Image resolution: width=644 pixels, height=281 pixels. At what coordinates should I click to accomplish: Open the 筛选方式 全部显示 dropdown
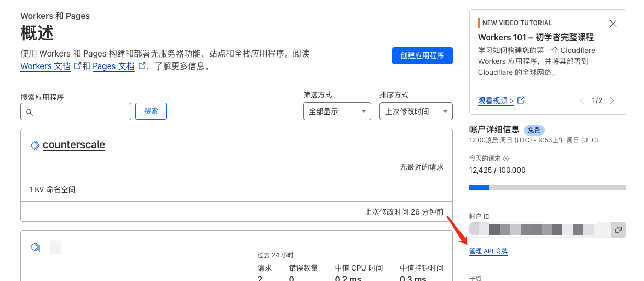point(337,111)
